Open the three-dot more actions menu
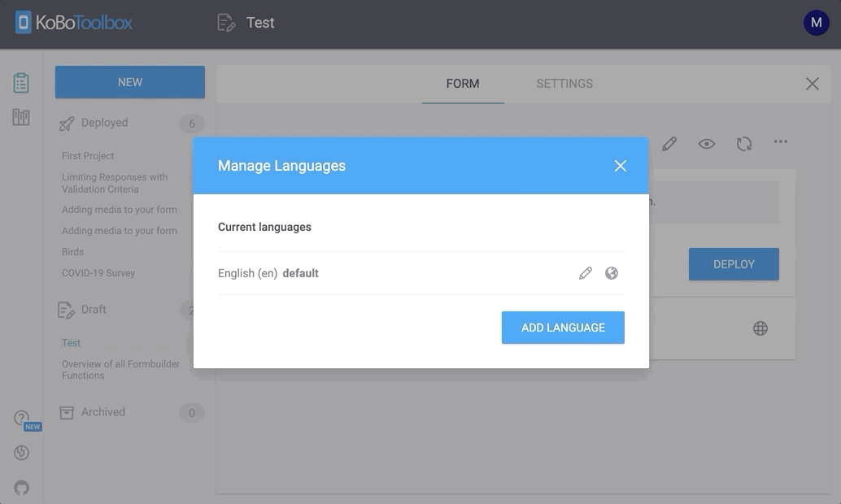 click(x=780, y=142)
